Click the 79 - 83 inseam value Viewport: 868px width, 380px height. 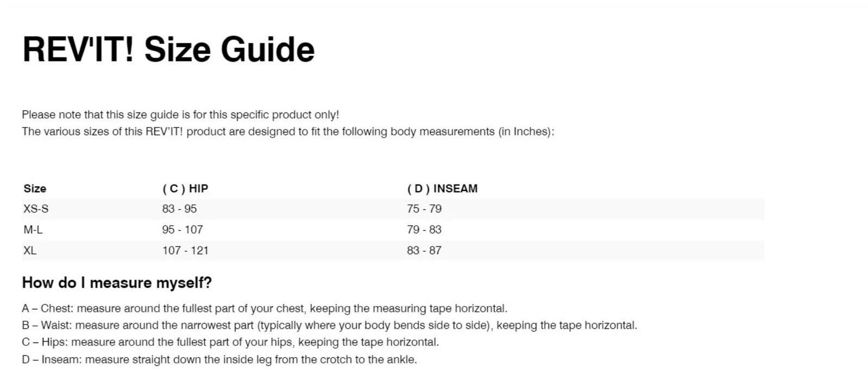424,230
